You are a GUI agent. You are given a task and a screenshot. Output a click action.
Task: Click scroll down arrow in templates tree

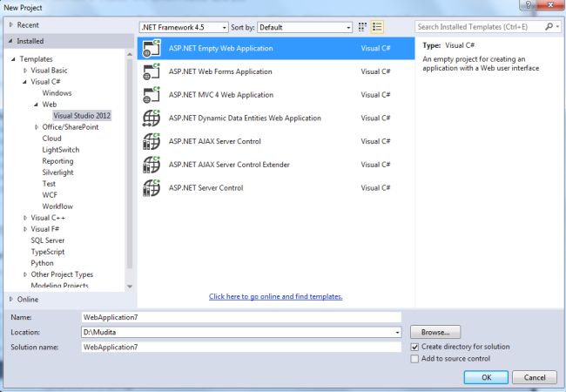(130, 287)
